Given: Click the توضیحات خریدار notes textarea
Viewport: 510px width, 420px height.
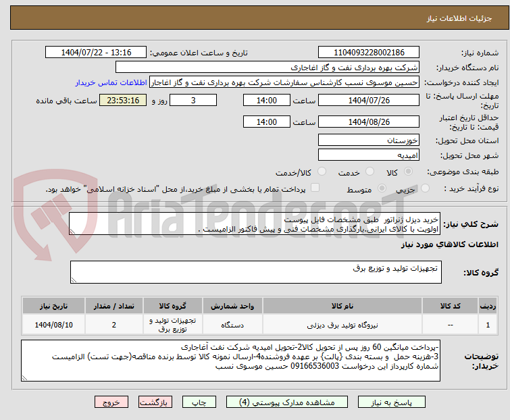Looking at the screenshot, I should [230, 361].
